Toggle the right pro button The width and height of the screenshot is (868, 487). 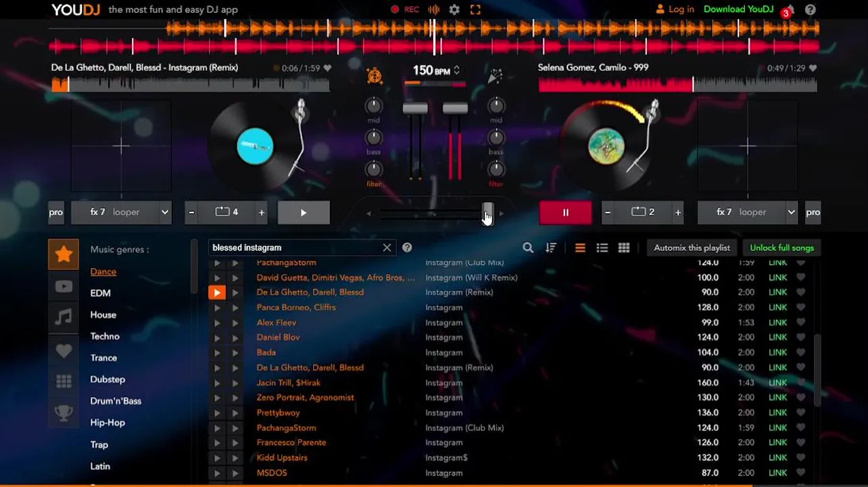tap(813, 212)
